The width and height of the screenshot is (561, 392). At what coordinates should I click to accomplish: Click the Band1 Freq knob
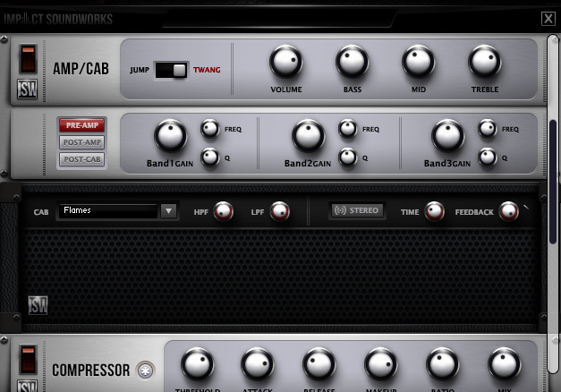point(210,129)
